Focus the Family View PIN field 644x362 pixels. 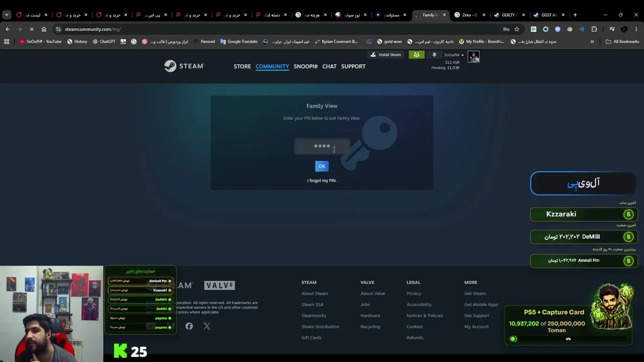(322, 146)
